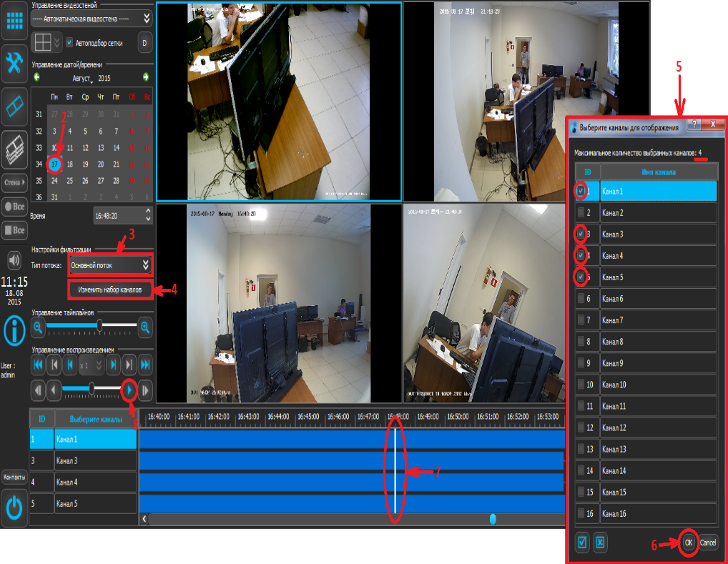Open settings with the wrench-hammer icon
The width and height of the screenshot is (728, 564).
pyautogui.click(x=14, y=64)
